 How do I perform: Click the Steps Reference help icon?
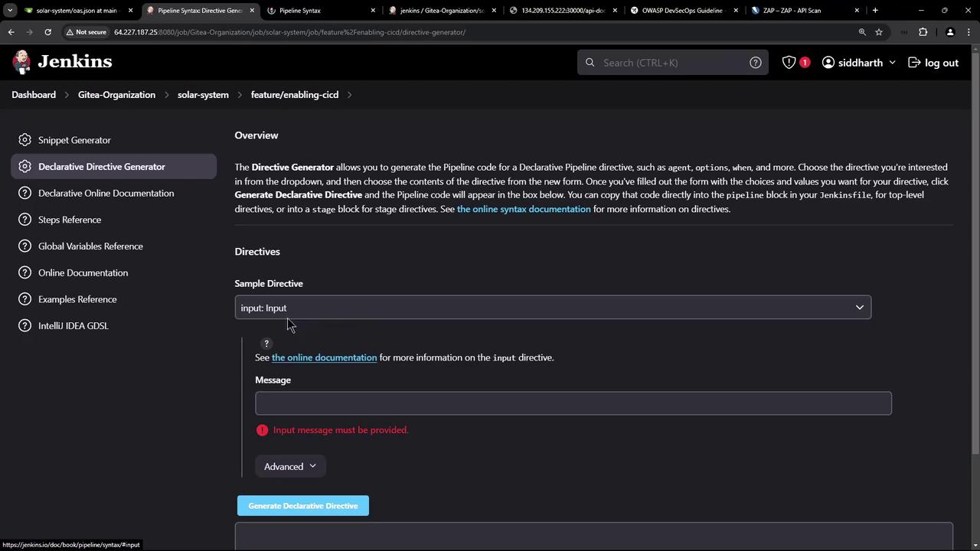(x=25, y=220)
